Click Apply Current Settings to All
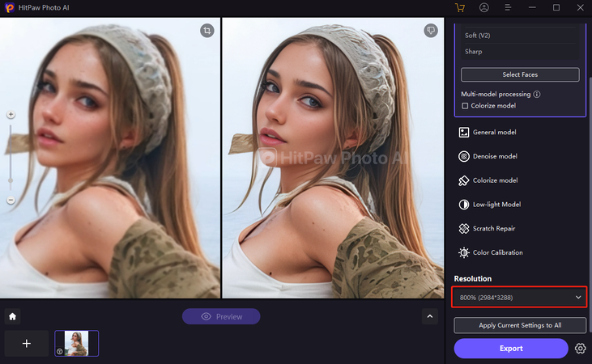Image resolution: width=592 pixels, height=364 pixels. tap(520, 325)
